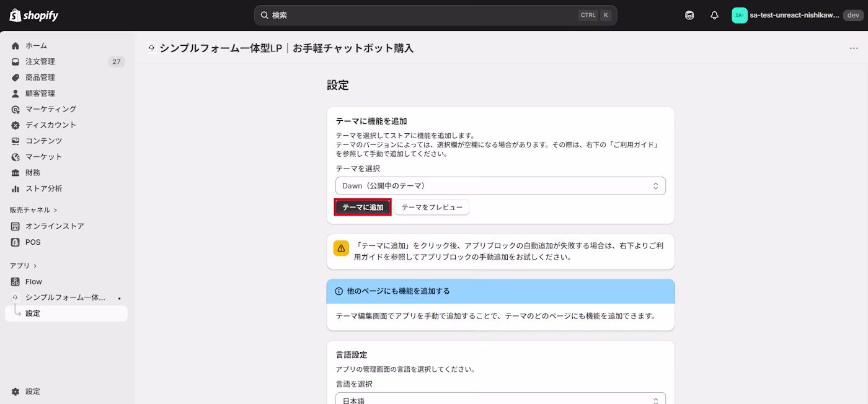Open 設定 at sidebar bottom

coord(33,392)
